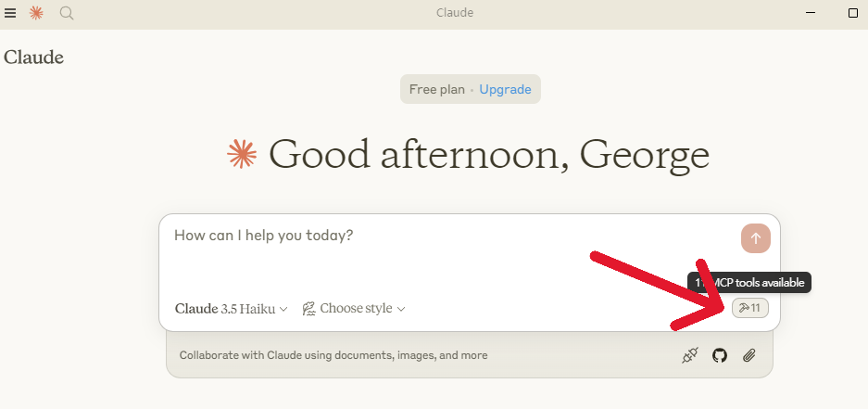Click the 'MCP tools available' tooltip

coord(748,283)
